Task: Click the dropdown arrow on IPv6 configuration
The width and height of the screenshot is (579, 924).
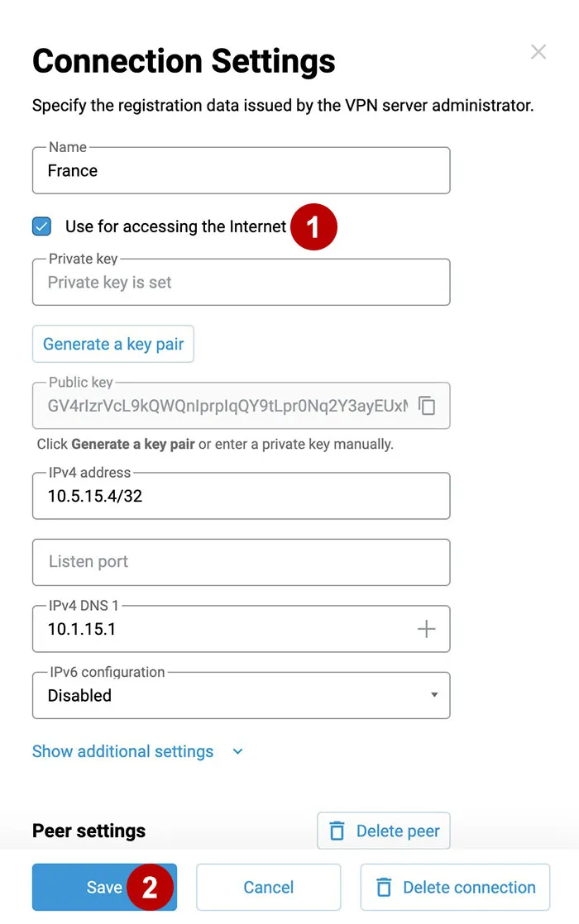Action: click(x=433, y=696)
